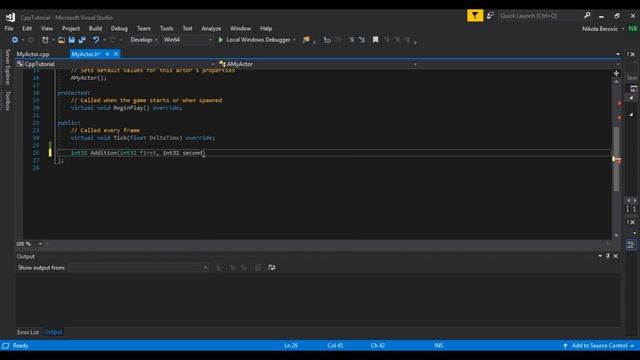This screenshot has width=640, height=360.
Task: Click the Open File folder icon
Action: click(x=61, y=40)
